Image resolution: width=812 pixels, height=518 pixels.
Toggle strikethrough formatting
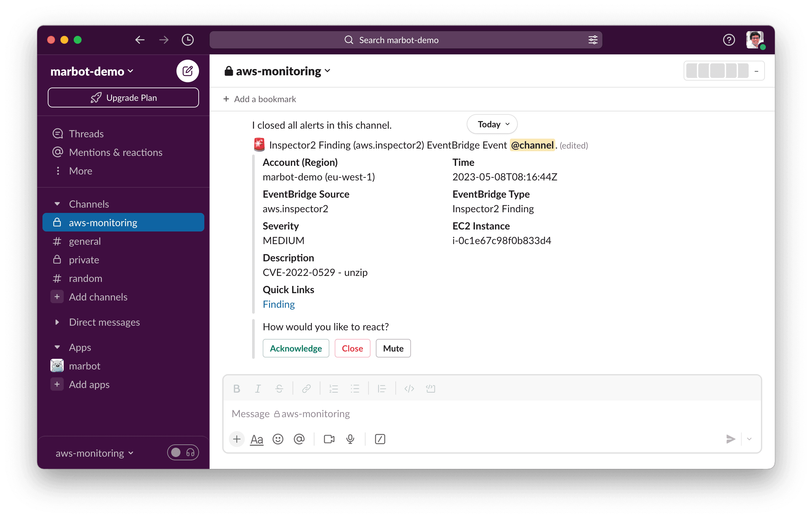pyautogui.click(x=279, y=389)
